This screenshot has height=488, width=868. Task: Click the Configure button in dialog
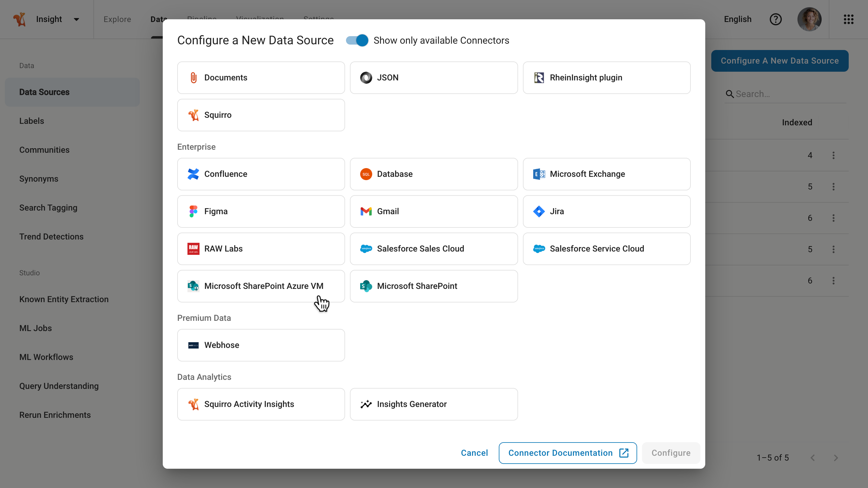coord(671,453)
